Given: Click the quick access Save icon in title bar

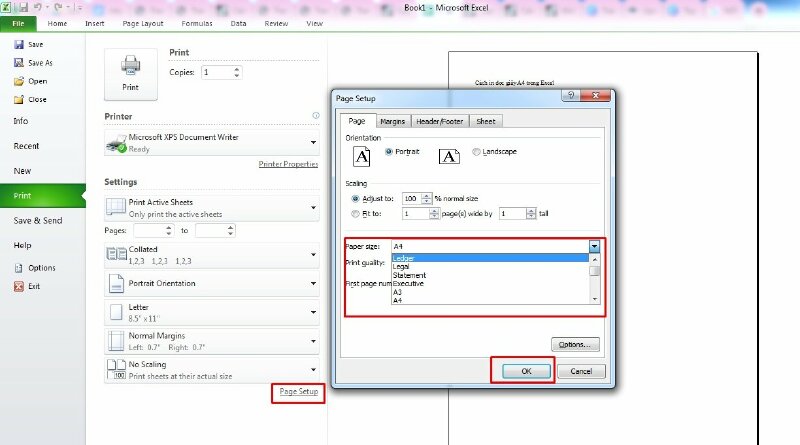Looking at the screenshot, I should (23, 7).
